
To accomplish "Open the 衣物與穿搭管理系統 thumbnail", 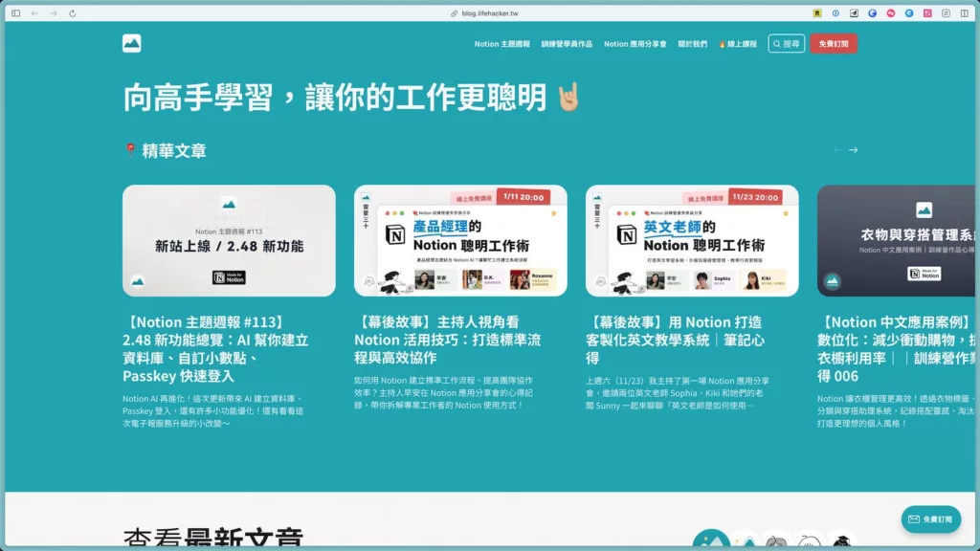I will pos(896,240).
